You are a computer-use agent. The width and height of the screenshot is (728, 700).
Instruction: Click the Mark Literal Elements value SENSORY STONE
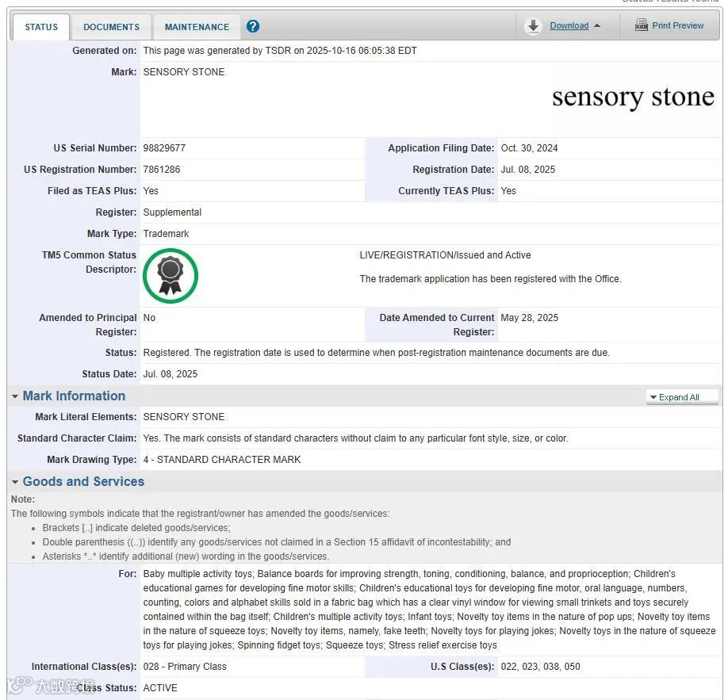[184, 417]
